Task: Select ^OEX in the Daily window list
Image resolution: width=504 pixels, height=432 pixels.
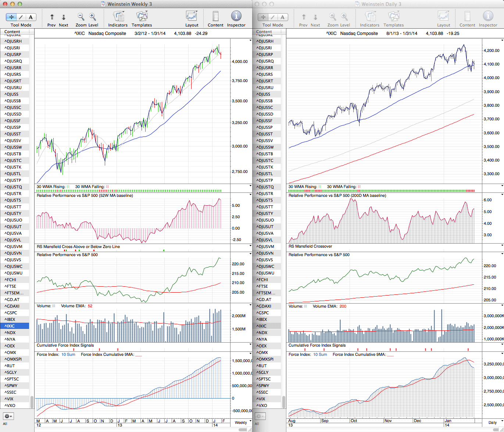Action: [267, 346]
